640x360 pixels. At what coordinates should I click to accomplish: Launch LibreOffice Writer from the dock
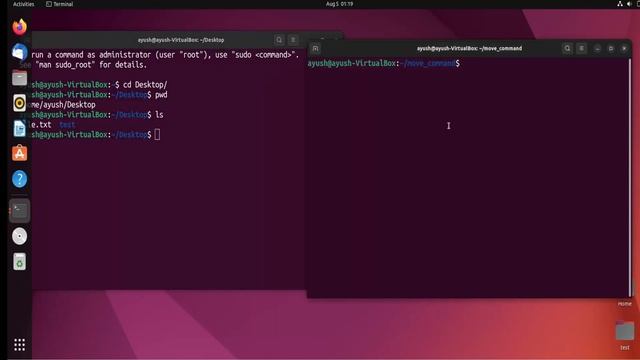19,128
